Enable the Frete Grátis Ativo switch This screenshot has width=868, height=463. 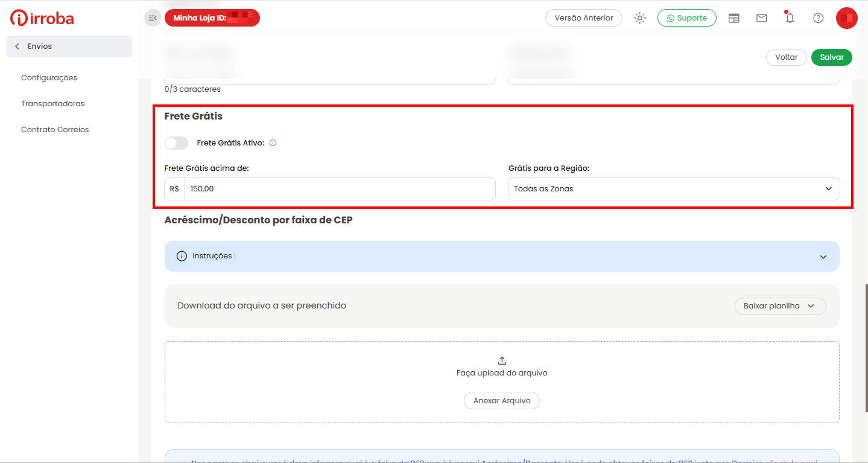click(x=176, y=143)
